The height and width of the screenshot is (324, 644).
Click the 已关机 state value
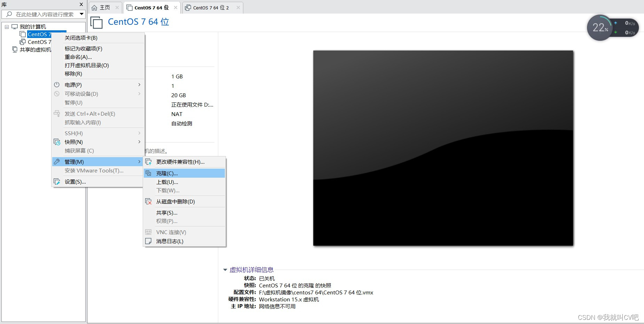(x=267, y=279)
